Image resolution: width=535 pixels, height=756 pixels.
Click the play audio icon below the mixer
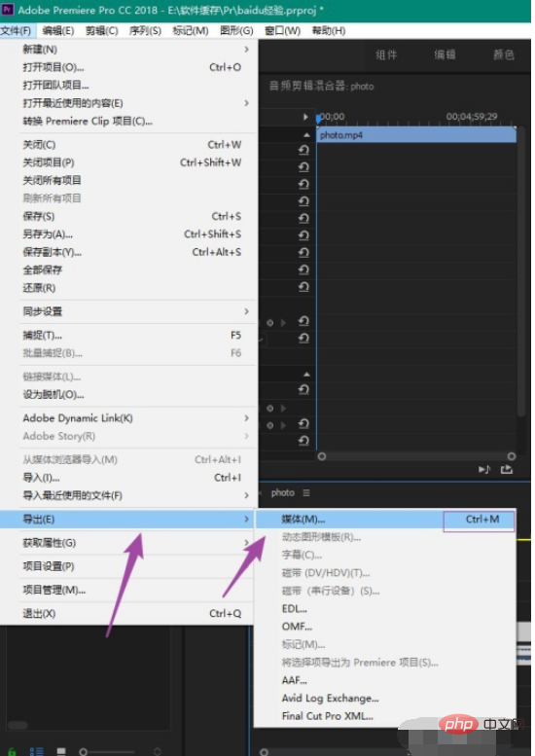483,469
